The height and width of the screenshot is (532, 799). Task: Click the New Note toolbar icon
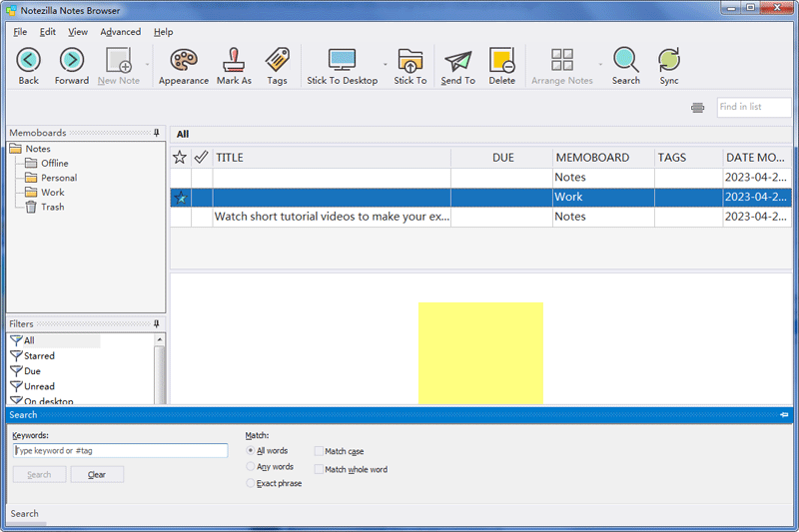point(119,60)
